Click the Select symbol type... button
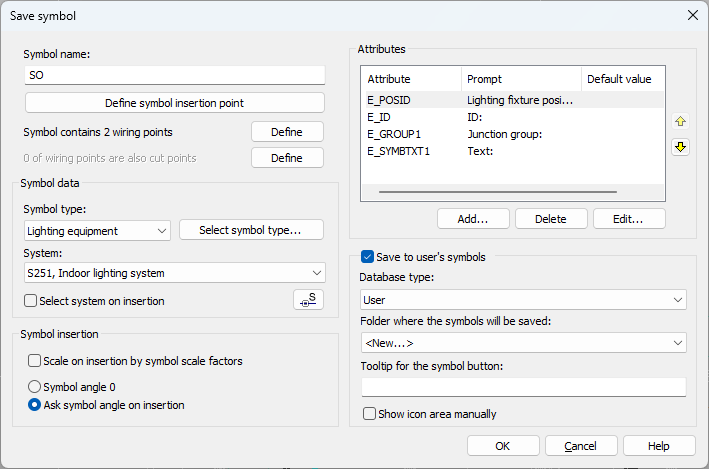The width and height of the screenshot is (709, 469). pos(251,231)
